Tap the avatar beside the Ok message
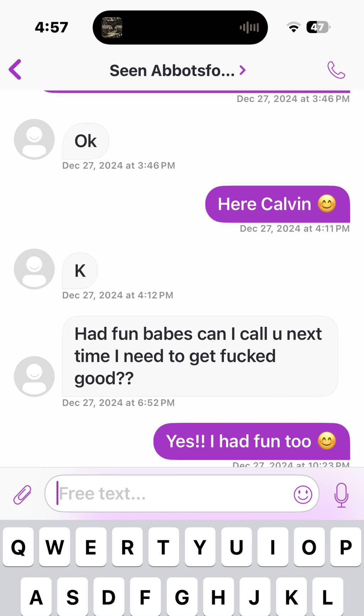The width and height of the screenshot is (364, 616). pyautogui.click(x=34, y=139)
